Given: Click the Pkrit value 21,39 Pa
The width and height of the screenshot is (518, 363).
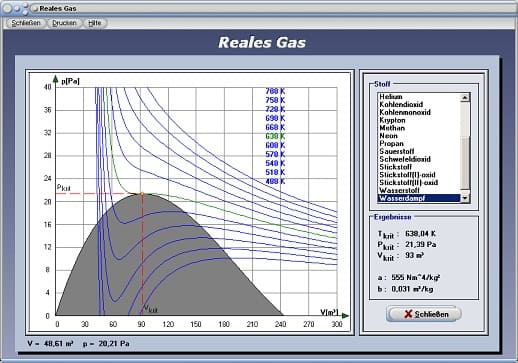Looking at the screenshot, I should click(x=421, y=244).
